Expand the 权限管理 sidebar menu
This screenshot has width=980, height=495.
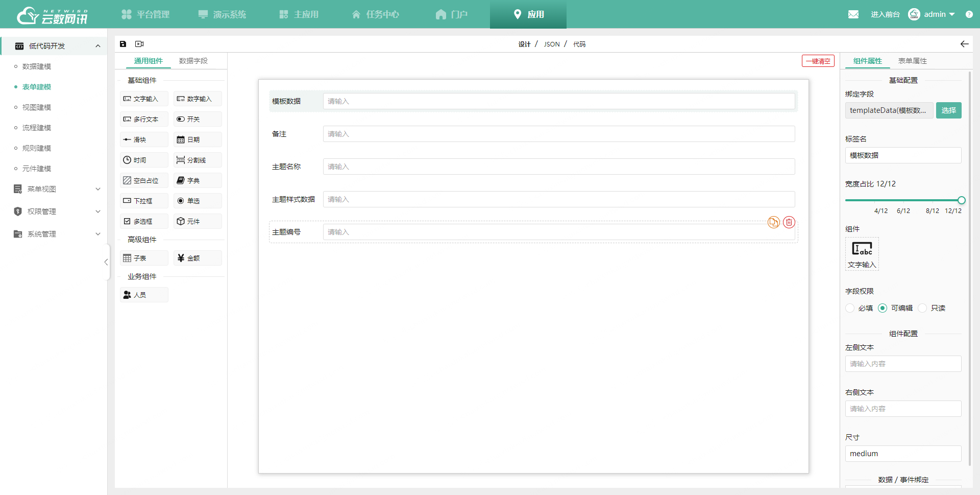pyautogui.click(x=56, y=211)
